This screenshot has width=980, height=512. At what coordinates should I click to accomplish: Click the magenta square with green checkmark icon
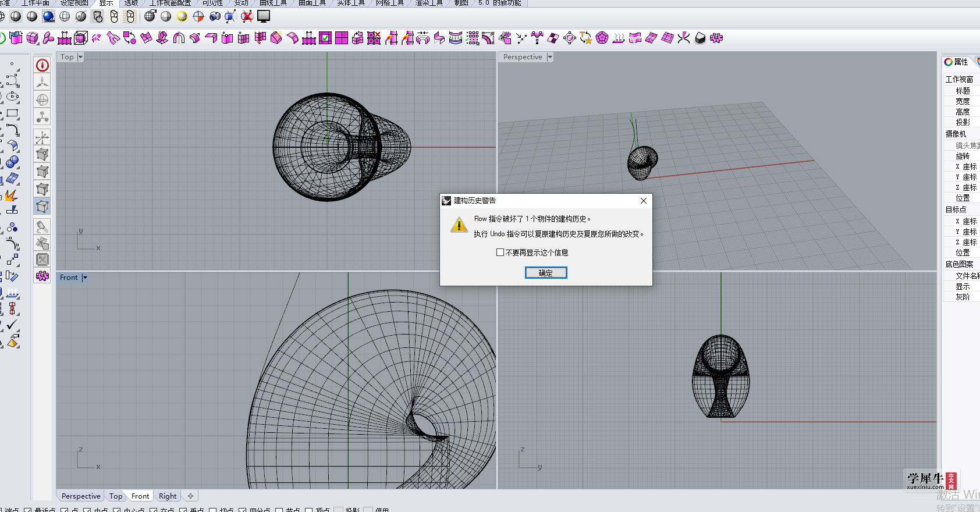(x=325, y=38)
